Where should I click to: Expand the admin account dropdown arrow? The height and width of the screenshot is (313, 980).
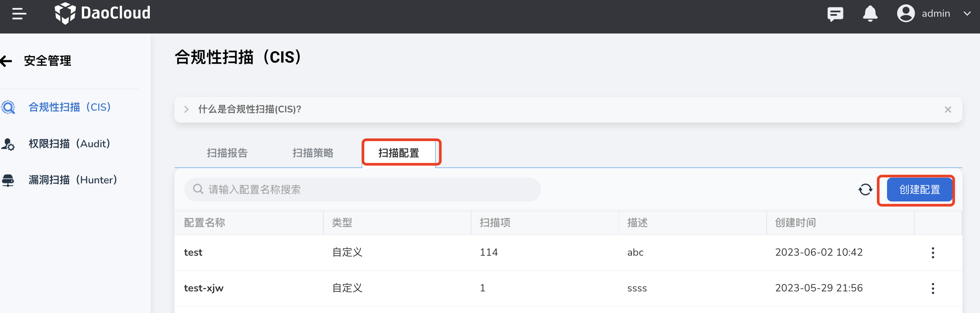tap(967, 14)
